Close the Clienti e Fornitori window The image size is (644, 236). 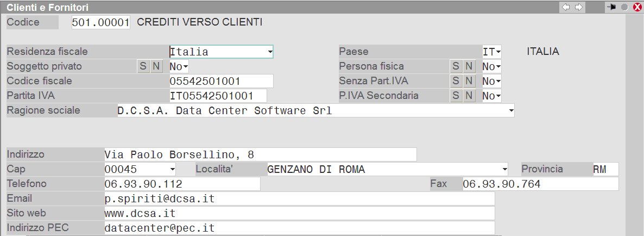click(635, 8)
